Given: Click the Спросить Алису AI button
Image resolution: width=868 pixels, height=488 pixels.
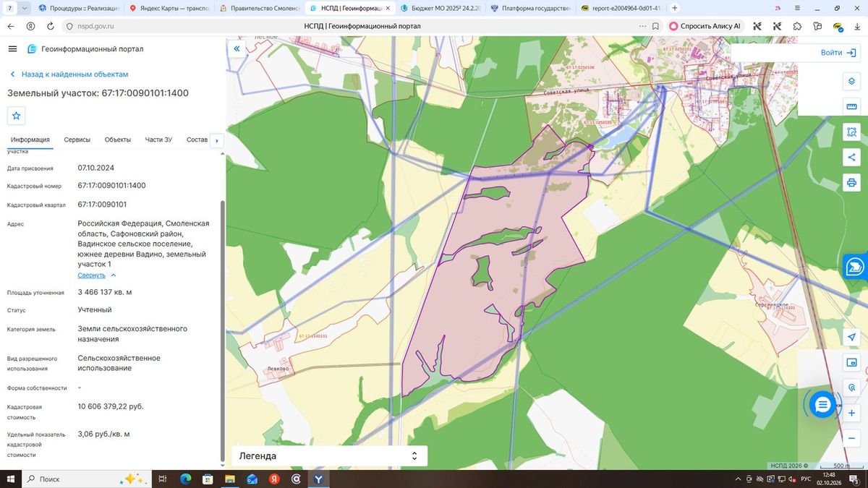Looking at the screenshot, I should click(705, 26).
